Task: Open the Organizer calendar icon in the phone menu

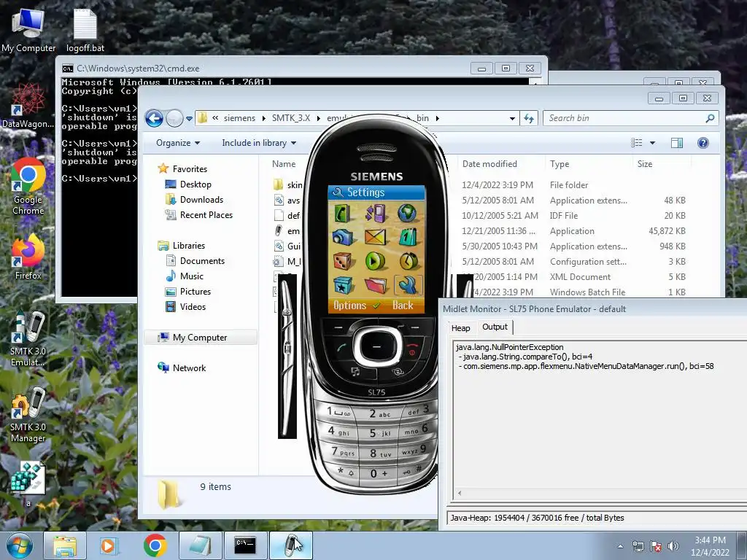Action: coord(408,237)
